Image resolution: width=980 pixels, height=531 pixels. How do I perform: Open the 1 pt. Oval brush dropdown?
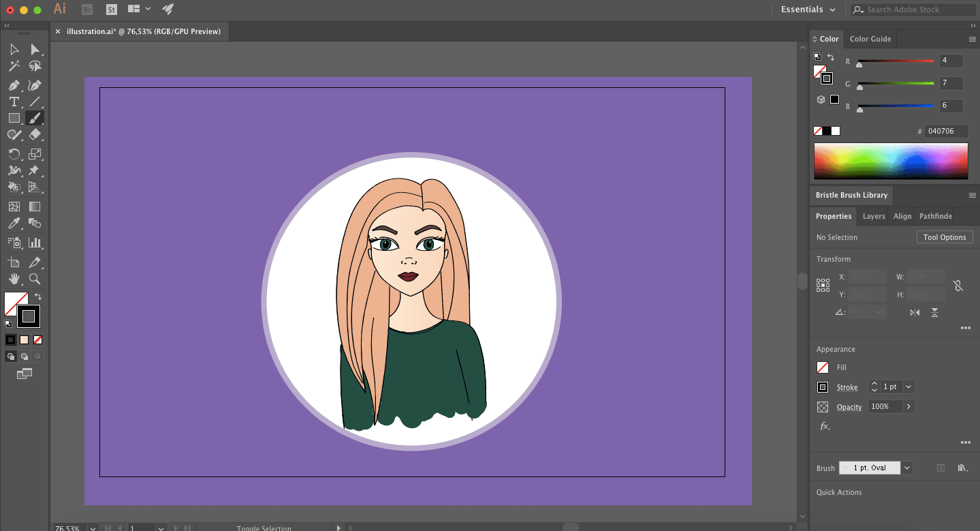[906, 468]
